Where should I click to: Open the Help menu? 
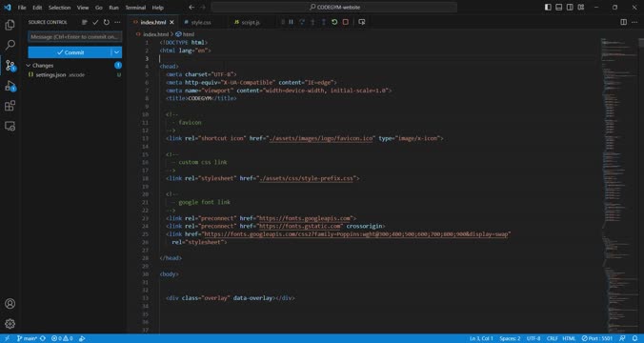158,8
